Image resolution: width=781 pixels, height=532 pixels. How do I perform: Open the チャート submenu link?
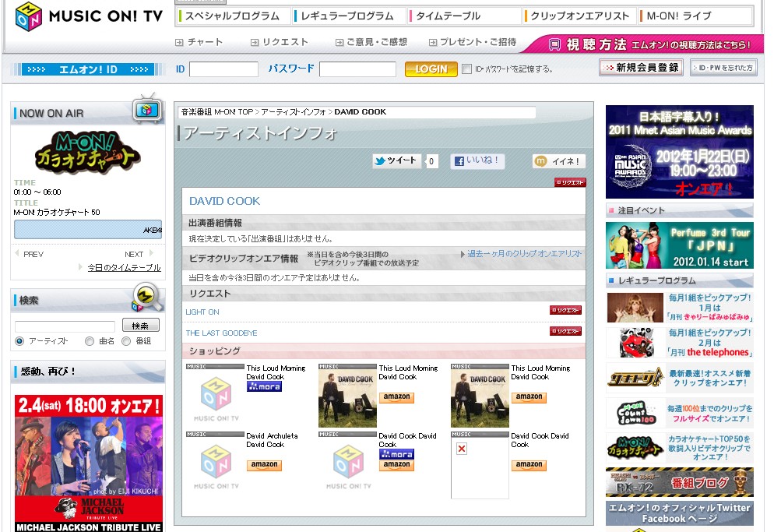tap(199, 42)
